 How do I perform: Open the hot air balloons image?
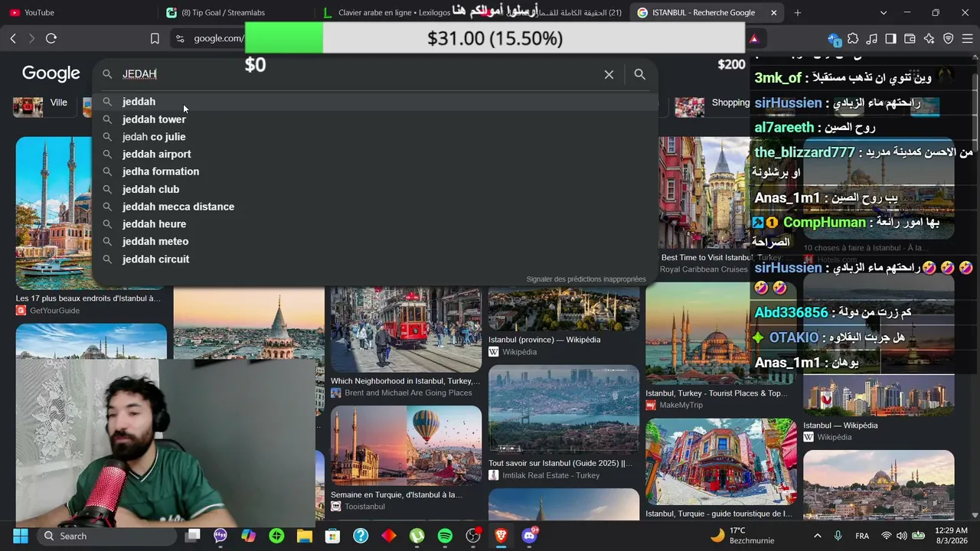pyautogui.click(x=406, y=445)
